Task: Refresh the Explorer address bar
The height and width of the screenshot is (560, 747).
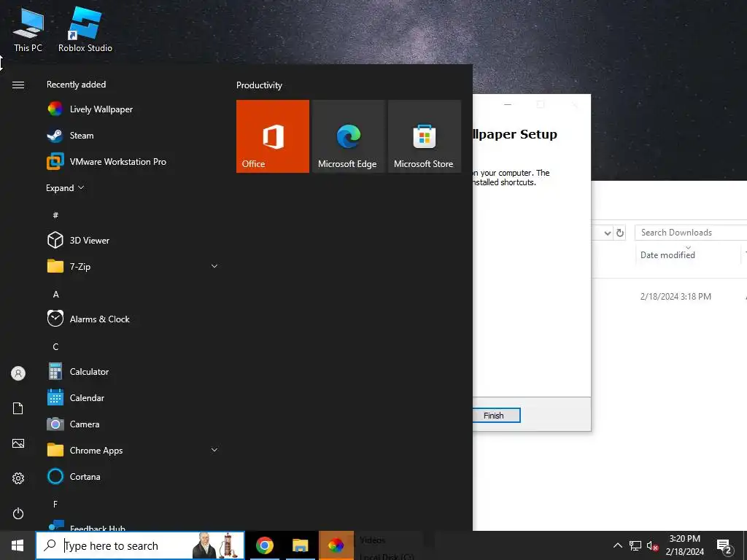Action: pos(620,233)
